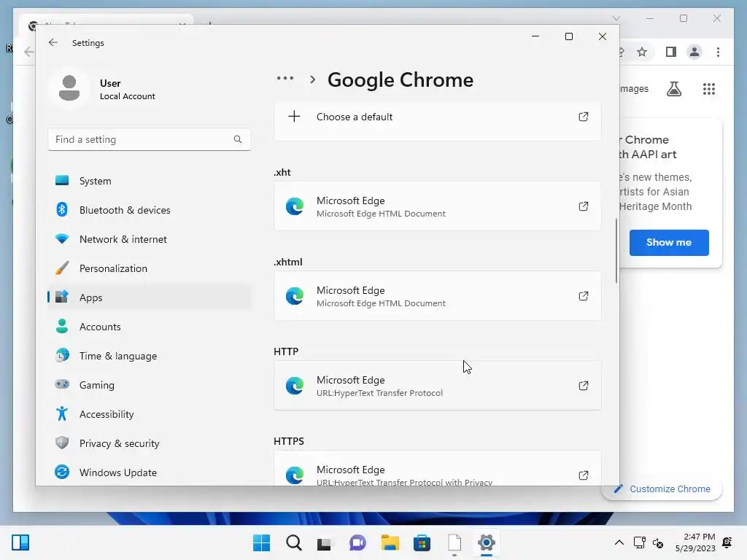
Task: Open the Search Labs flask icon in Chrome
Action: pos(673,89)
